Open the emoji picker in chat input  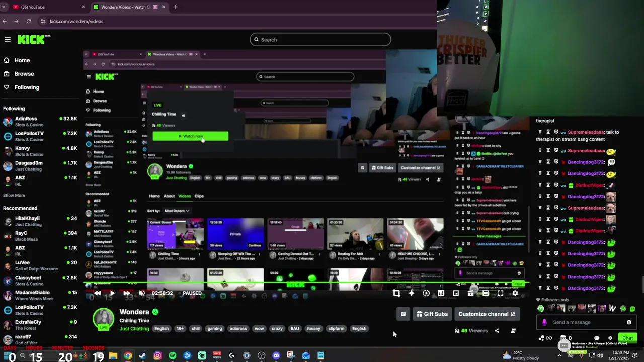point(629,323)
